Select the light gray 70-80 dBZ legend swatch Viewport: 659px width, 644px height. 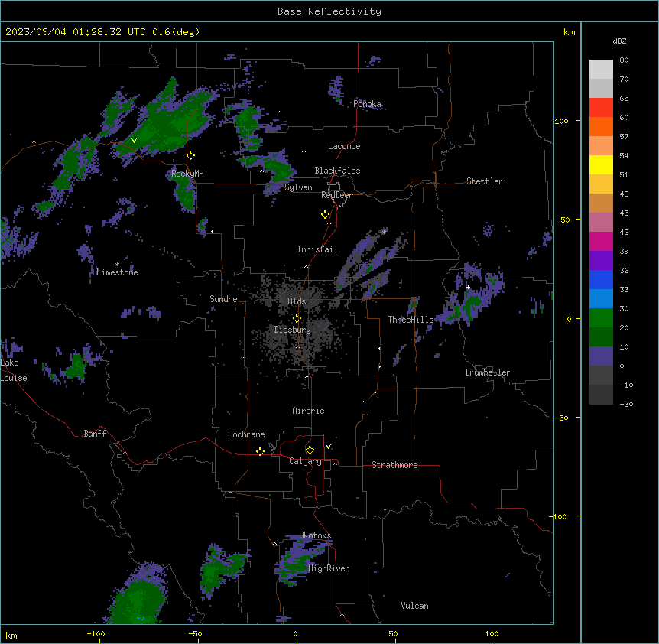[x=601, y=69]
